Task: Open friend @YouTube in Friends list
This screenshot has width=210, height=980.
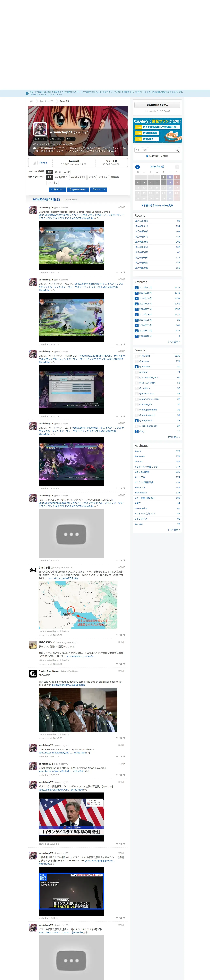Action: click(x=144, y=356)
